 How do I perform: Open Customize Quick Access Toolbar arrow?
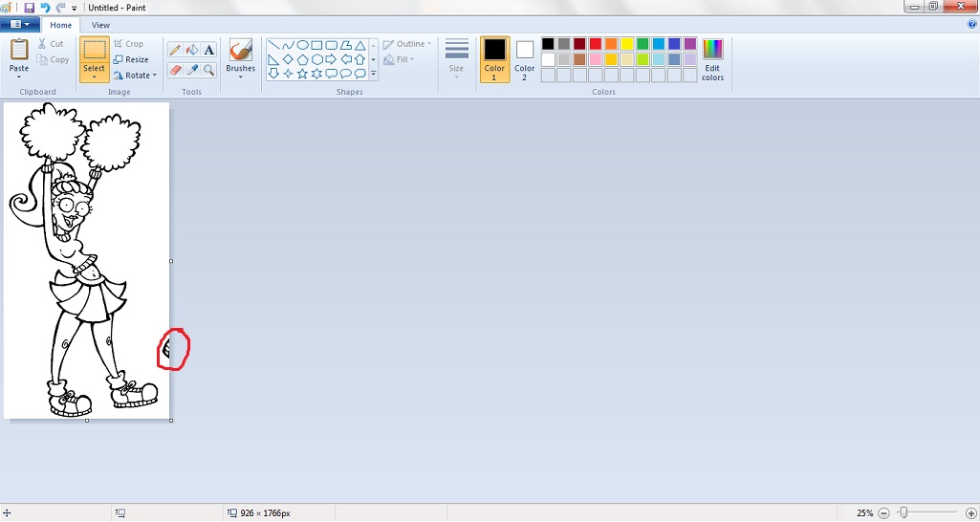75,9
